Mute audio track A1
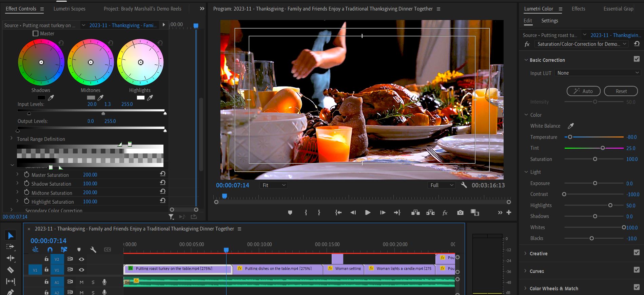The image size is (644, 295). (x=81, y=282)
